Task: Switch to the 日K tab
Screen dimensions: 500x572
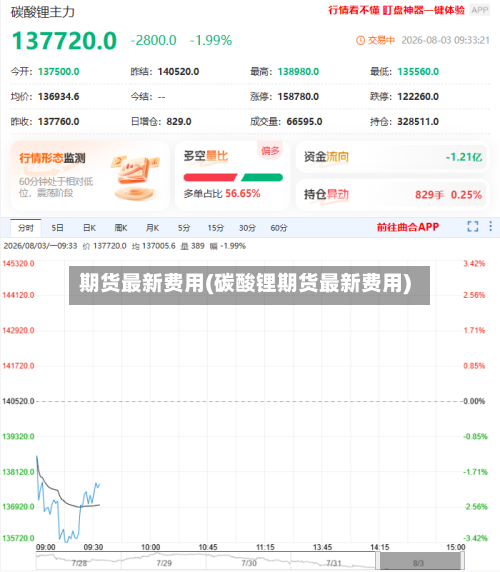Action: tap(89, 228)
